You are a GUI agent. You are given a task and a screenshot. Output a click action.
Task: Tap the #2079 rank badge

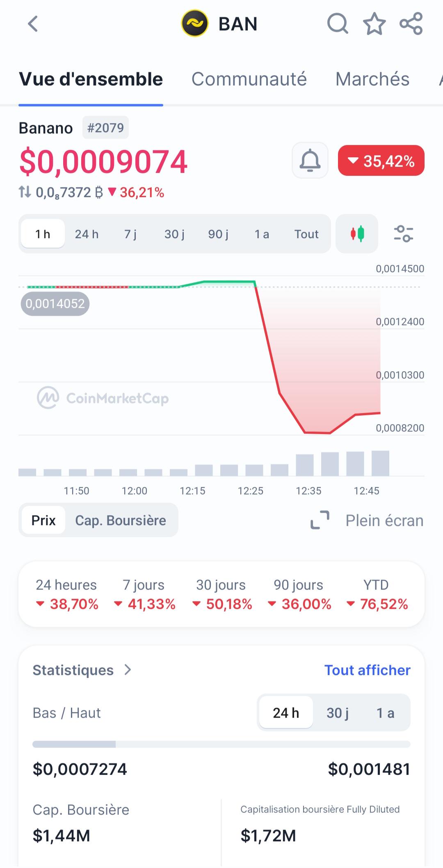pos(105,128)
